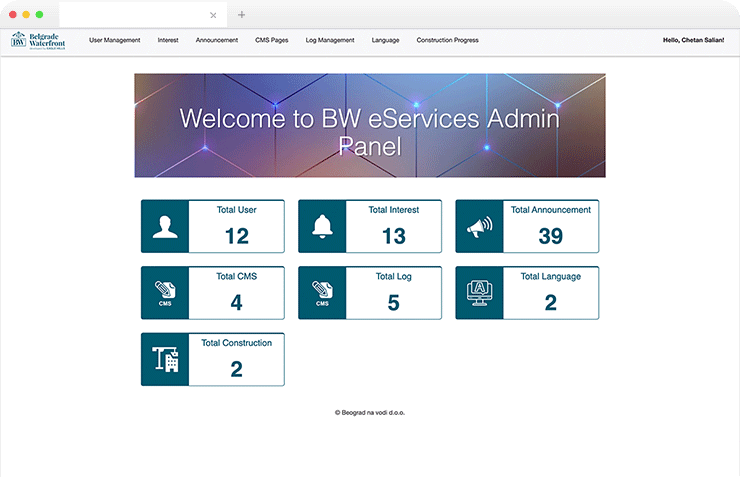Click the yellow minimize window button

point(26,15)
